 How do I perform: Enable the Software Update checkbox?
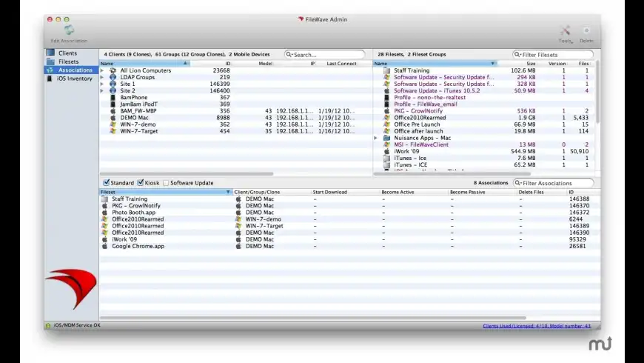coord(166,183)
